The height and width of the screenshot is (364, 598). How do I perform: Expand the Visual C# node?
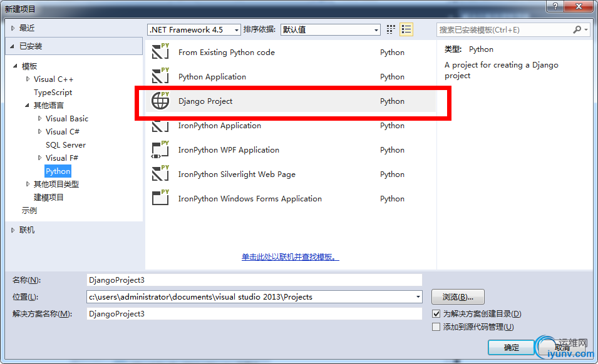click(x=39, y=132)
